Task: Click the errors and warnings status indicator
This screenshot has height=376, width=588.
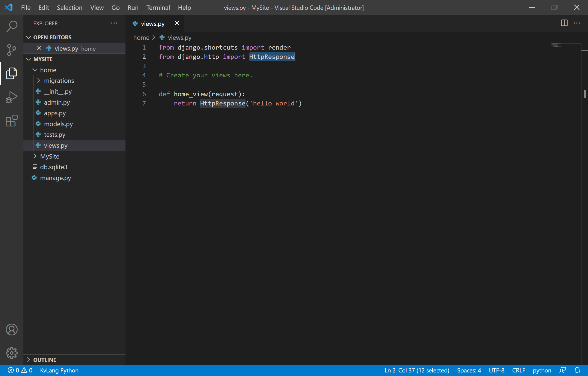Action: coord(20,370)
